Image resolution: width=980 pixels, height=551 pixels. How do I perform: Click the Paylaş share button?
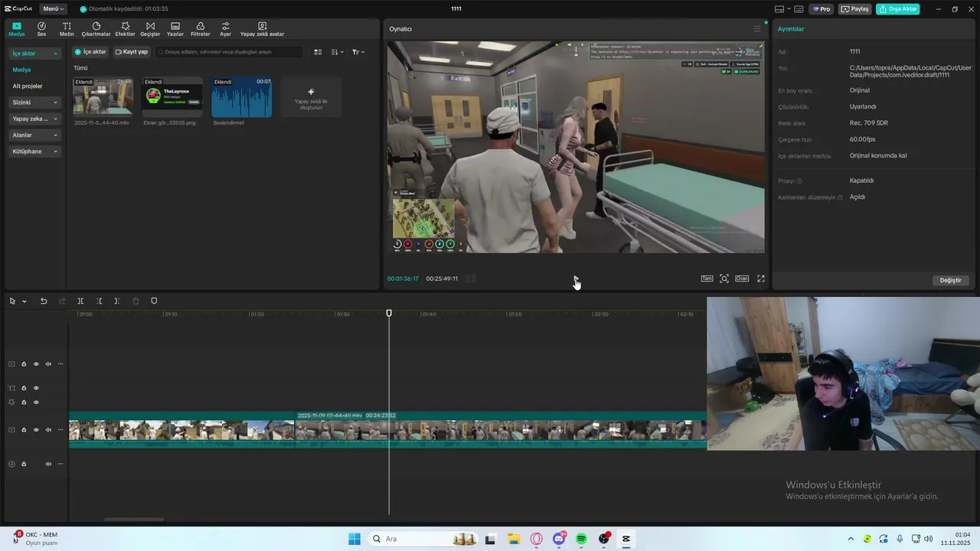pos(855,9)
